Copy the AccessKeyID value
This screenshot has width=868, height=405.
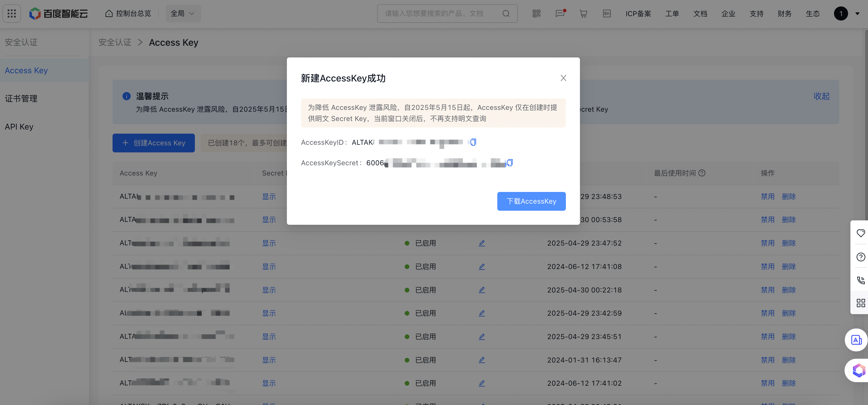[x=473, y=142]
